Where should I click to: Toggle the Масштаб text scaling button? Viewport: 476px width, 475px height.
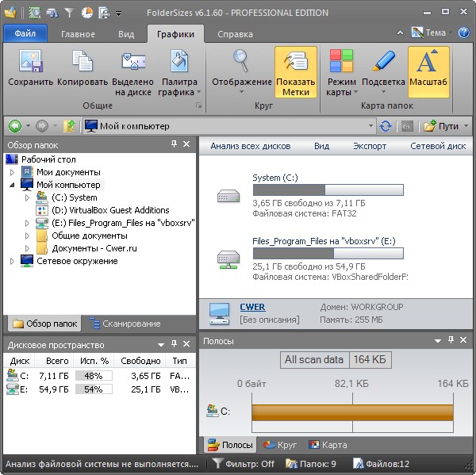[428, 72]
